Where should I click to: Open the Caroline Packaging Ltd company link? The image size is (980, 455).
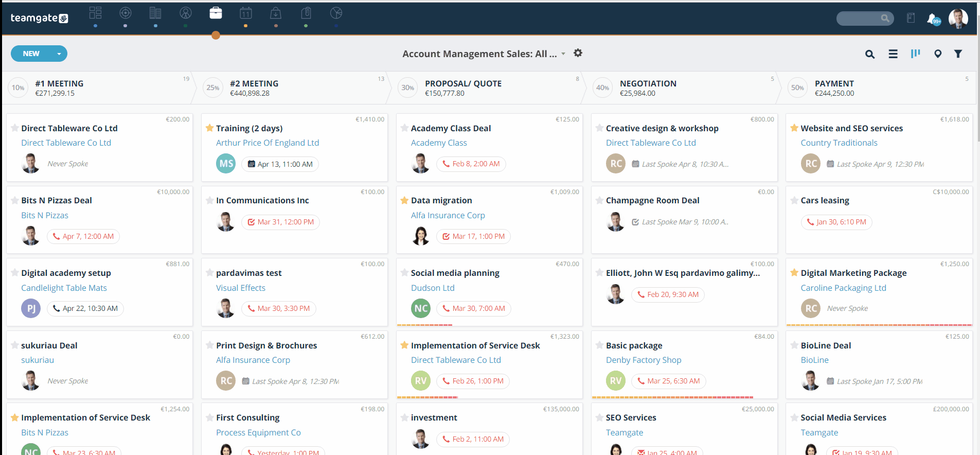click(844, 288)
